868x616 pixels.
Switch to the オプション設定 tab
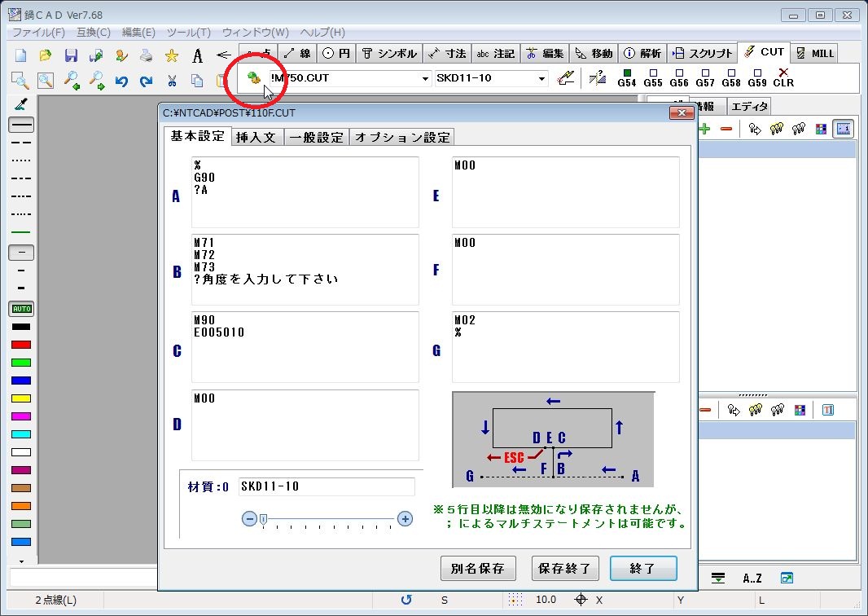(402, 137)
